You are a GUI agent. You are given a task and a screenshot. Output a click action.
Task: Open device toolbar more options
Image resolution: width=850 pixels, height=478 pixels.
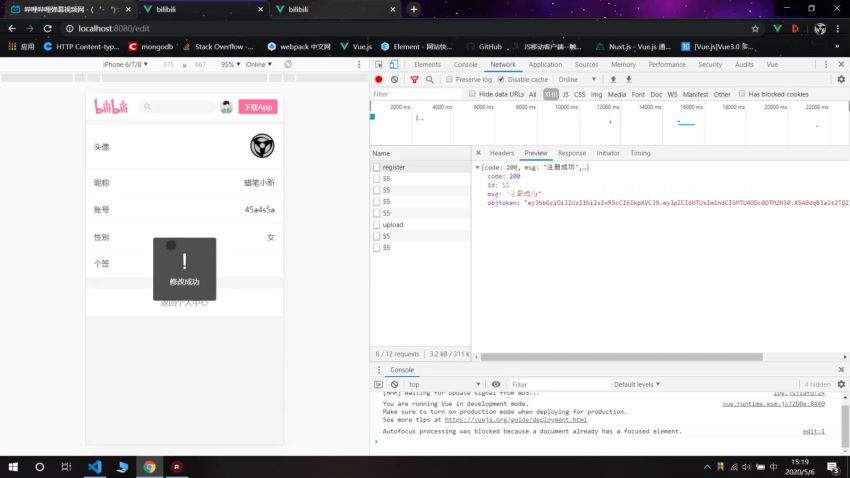pyautogui.click(x=359, y=64)
